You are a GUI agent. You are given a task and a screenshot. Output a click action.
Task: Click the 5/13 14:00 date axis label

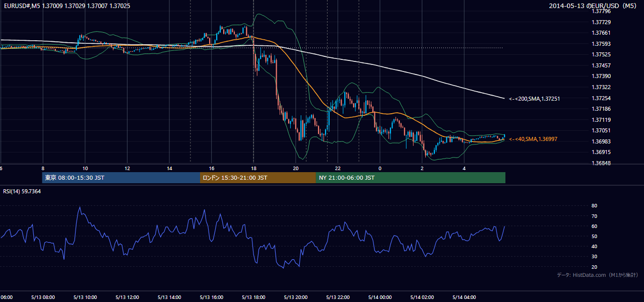(x=169, y=297)
